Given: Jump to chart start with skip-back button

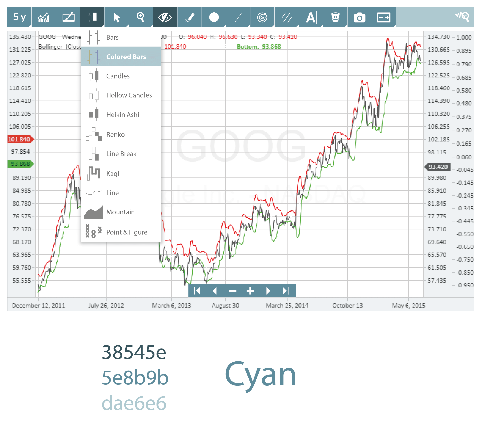Looking at the screenshot, I should tap(197, 291).
